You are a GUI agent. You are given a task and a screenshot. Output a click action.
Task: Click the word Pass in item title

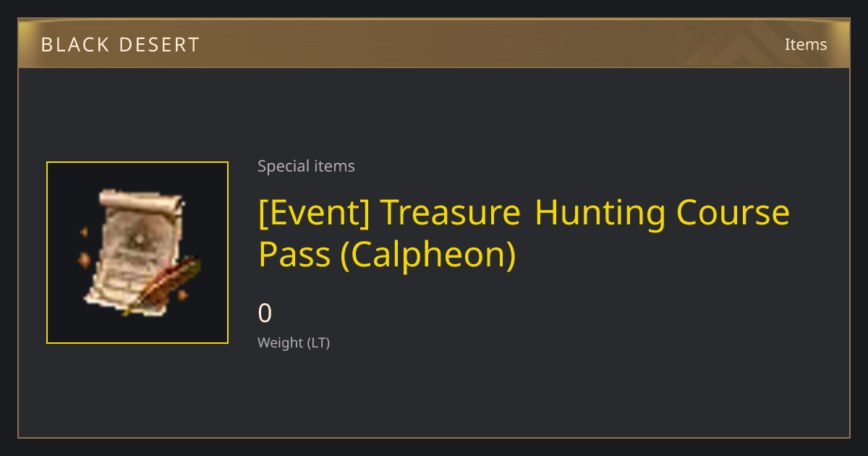tap(295, 254)
